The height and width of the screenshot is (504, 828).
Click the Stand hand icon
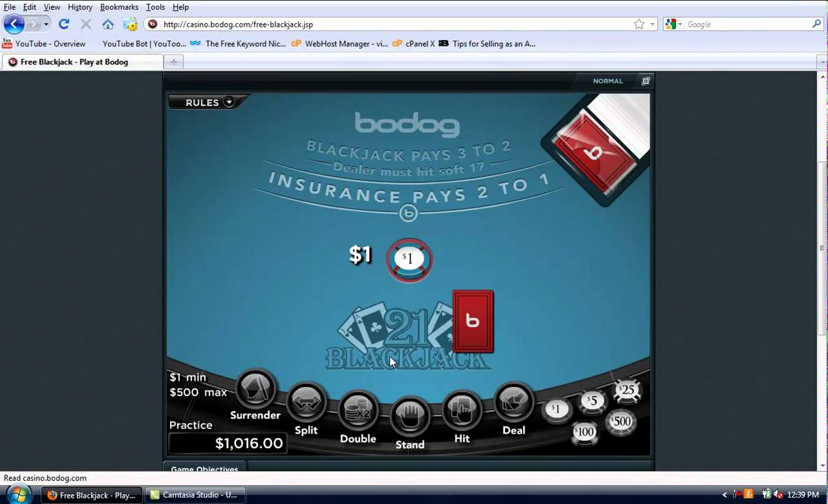coord(410,416)
